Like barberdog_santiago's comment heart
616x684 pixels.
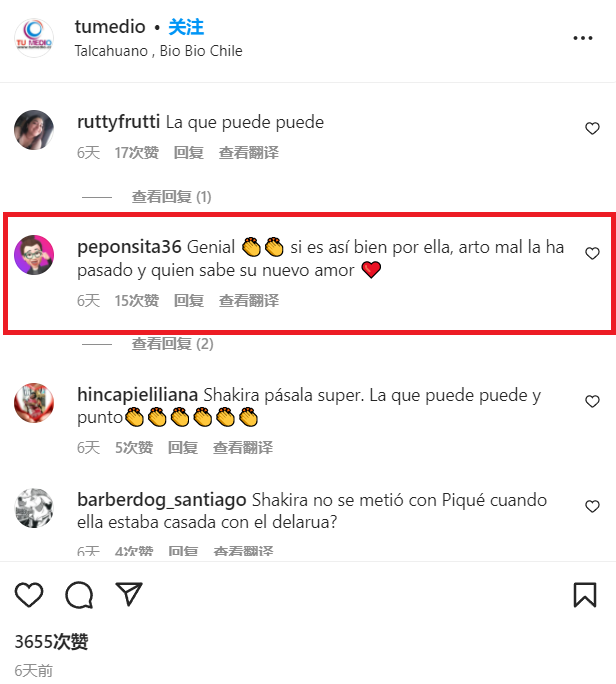[592, 506]
